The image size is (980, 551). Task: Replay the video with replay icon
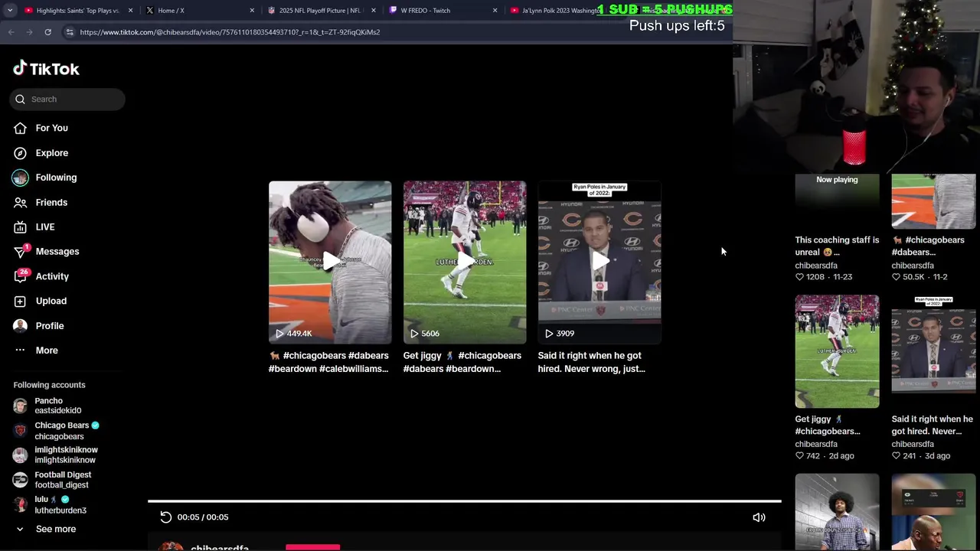166,517
